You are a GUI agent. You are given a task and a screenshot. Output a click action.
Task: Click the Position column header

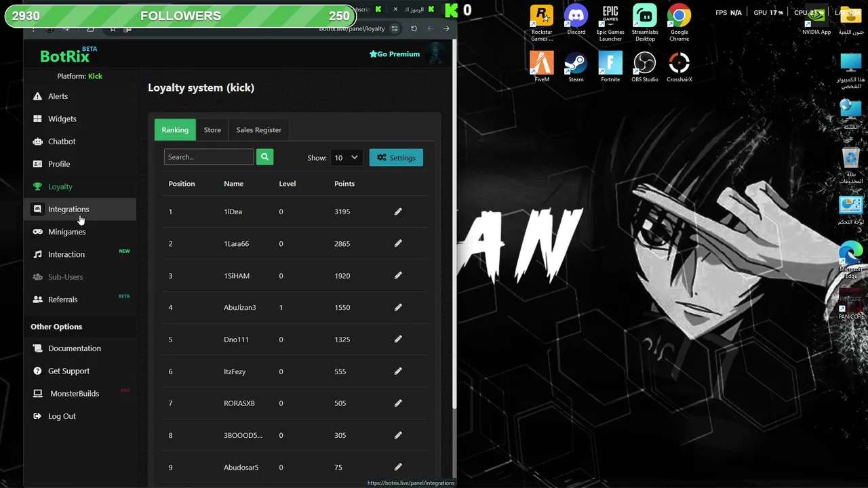click(182, 184)
